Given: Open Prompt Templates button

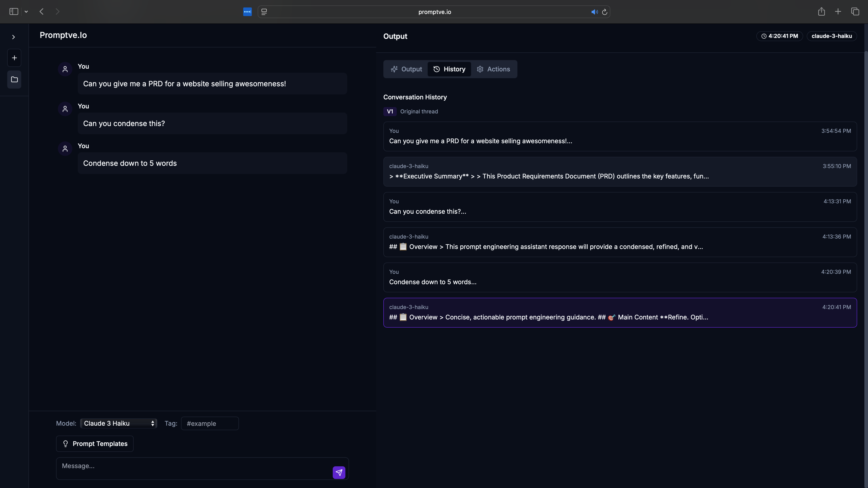Looking at the screenshot, I should 95,443.
